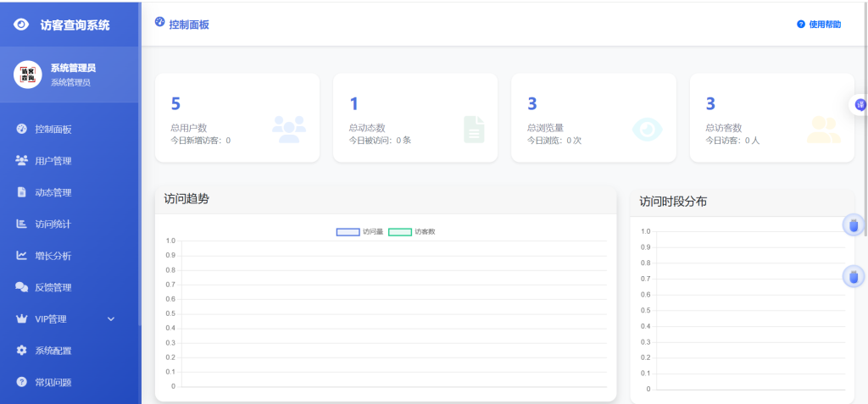Click the 常见问题 question mark icon
868x404 pixels.
pyautogui.click(x=21, y=382)
